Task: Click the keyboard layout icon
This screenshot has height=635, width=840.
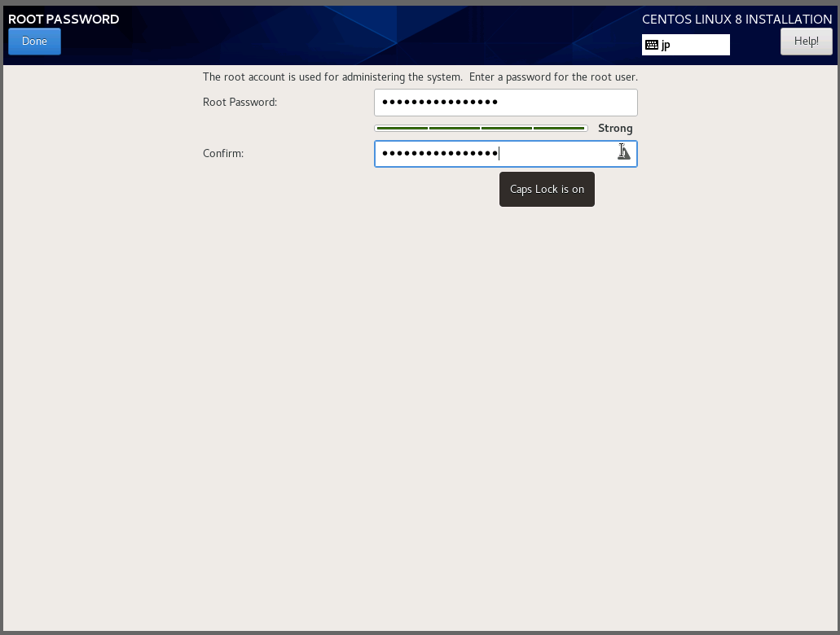Action: [652, 46]
